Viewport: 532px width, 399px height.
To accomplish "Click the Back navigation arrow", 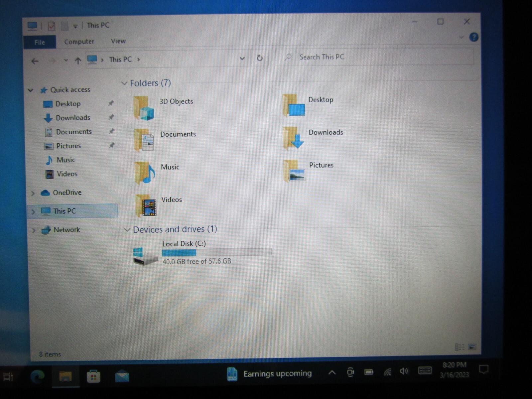I will click(x=35, y=61).
